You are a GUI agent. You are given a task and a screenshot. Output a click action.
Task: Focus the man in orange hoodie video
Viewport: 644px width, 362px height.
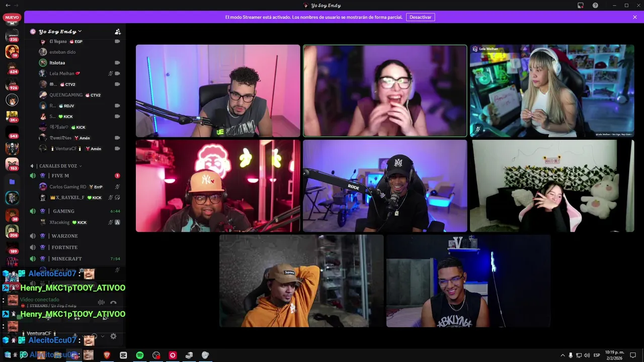click(301, 281)
